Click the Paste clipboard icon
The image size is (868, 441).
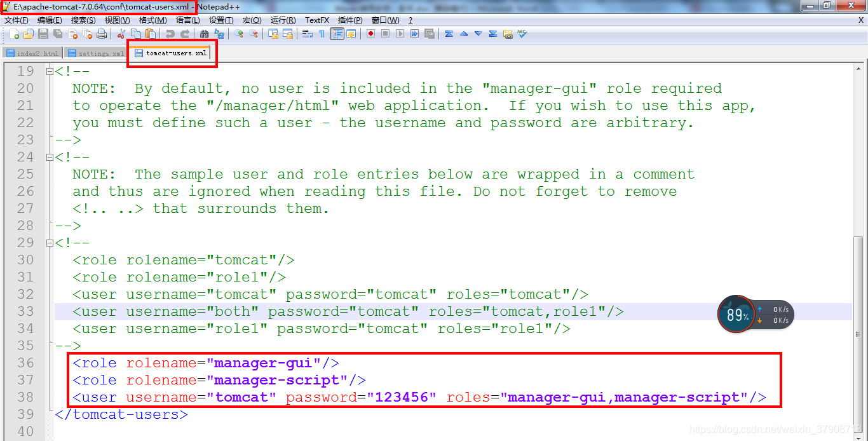tap(151, 34)
